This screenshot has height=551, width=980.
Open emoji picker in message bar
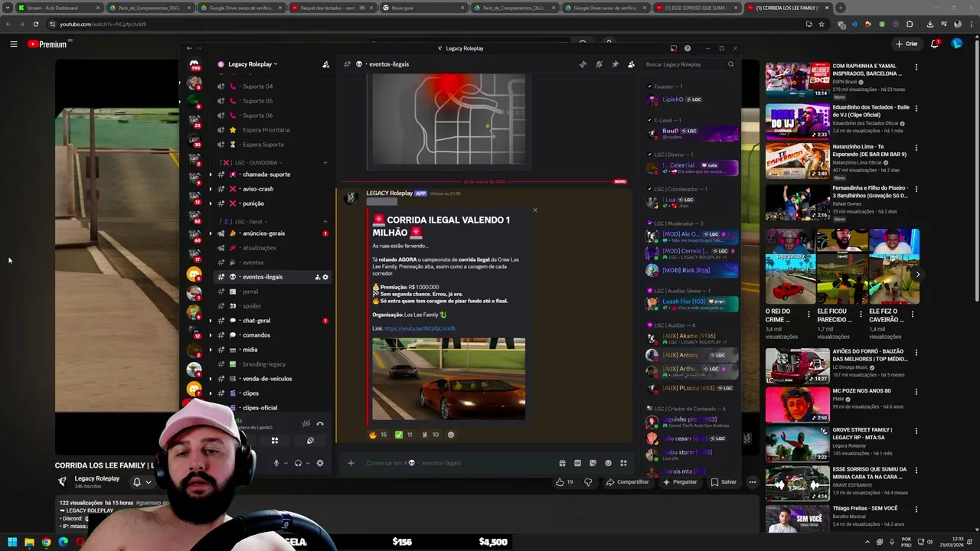click(x=608, y=463)
